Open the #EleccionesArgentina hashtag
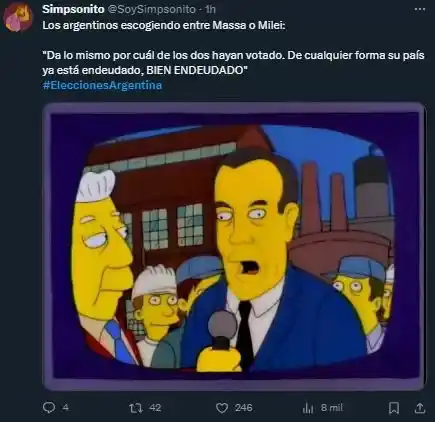 pos(102,85)
